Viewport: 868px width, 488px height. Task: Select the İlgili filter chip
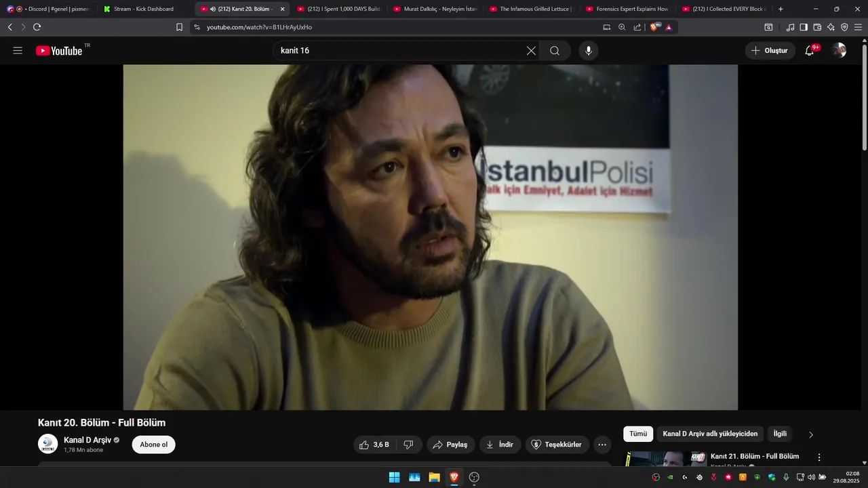point(780,434)
